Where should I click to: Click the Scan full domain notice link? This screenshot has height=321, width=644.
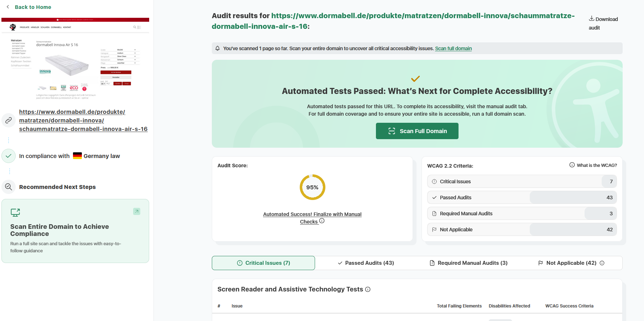pos(453,48)
